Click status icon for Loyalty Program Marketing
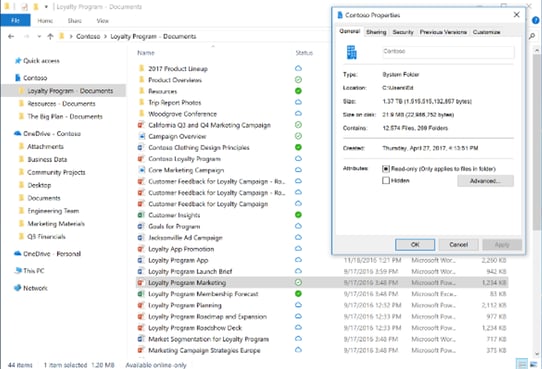The height and width of the screenshot is (369, 542). pos(298,282)
